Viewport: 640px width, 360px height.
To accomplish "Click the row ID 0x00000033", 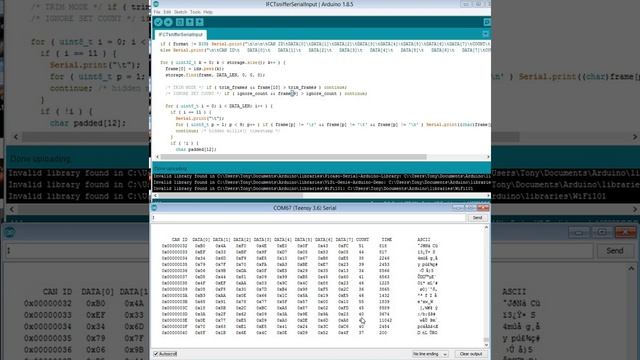I will (x=174, y=252).
